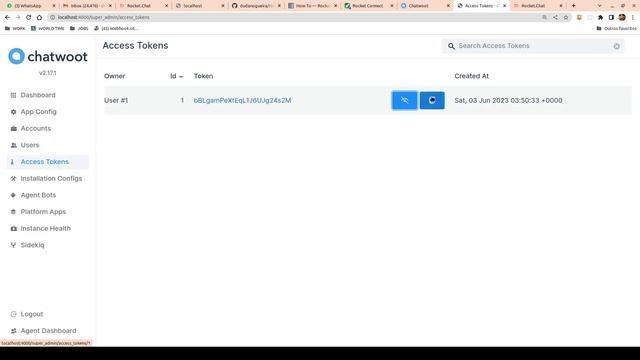
Task: Click the Sidekiq icon
Action: pyautogui.click(x=13, y=245)
